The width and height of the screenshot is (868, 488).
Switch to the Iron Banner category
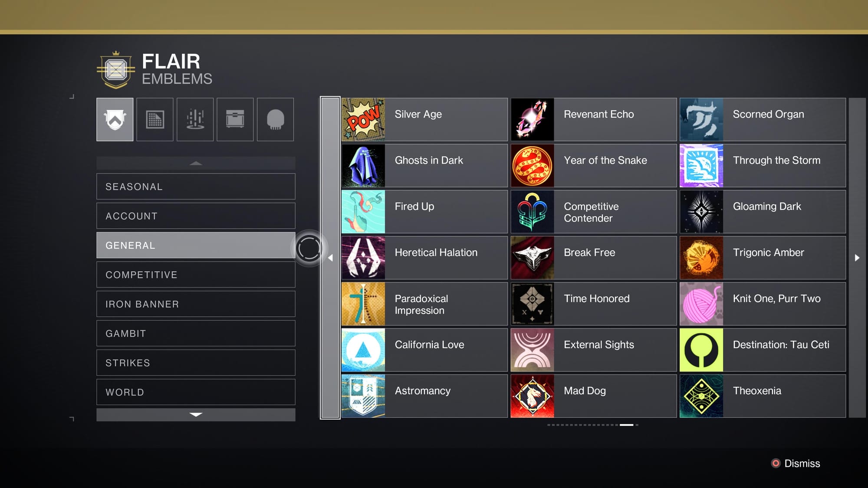click(x=196, y=304)
